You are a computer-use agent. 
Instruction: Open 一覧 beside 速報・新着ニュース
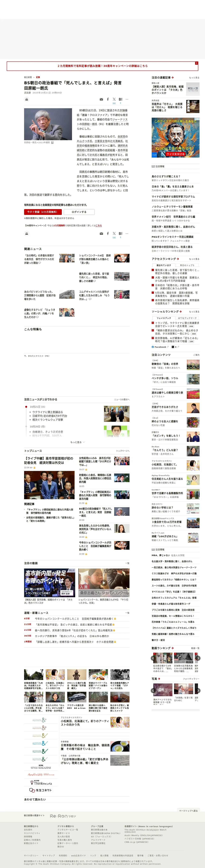point(127,613)
